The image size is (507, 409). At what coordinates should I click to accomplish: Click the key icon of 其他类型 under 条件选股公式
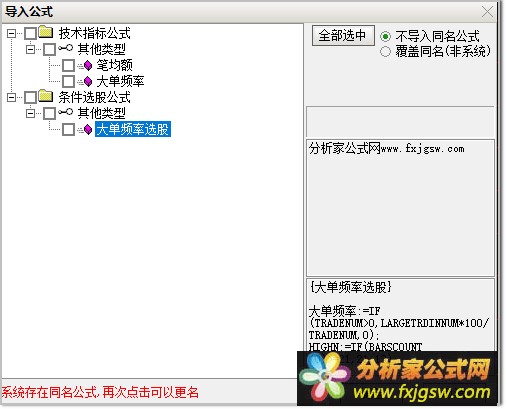(65, 112)
